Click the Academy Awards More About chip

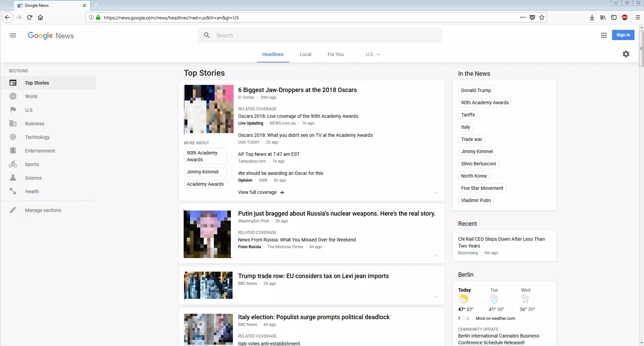tap(205, 184)
